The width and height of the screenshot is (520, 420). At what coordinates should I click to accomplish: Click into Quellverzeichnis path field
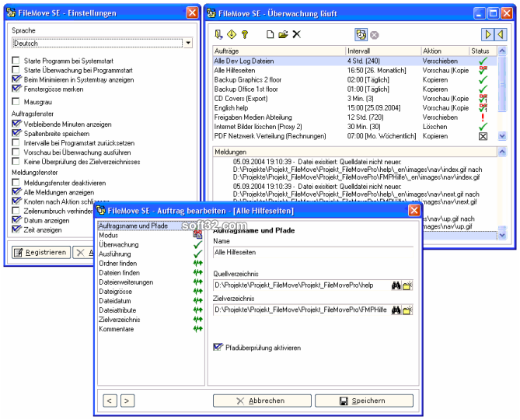[302, 285]
